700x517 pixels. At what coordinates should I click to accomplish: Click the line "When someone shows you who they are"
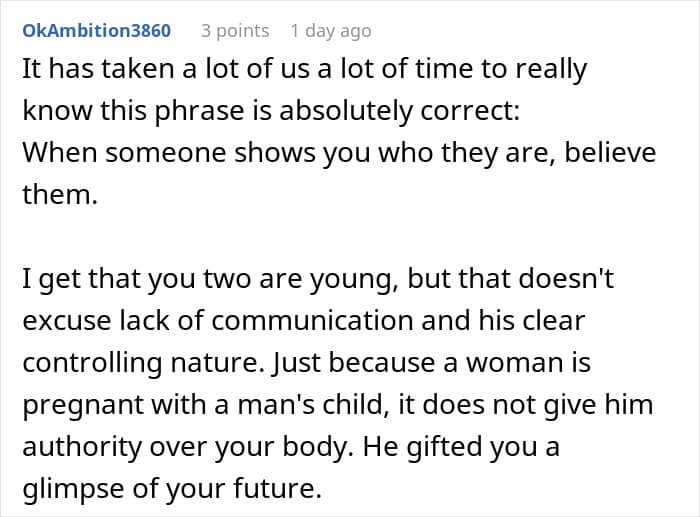tap(339, 154)
